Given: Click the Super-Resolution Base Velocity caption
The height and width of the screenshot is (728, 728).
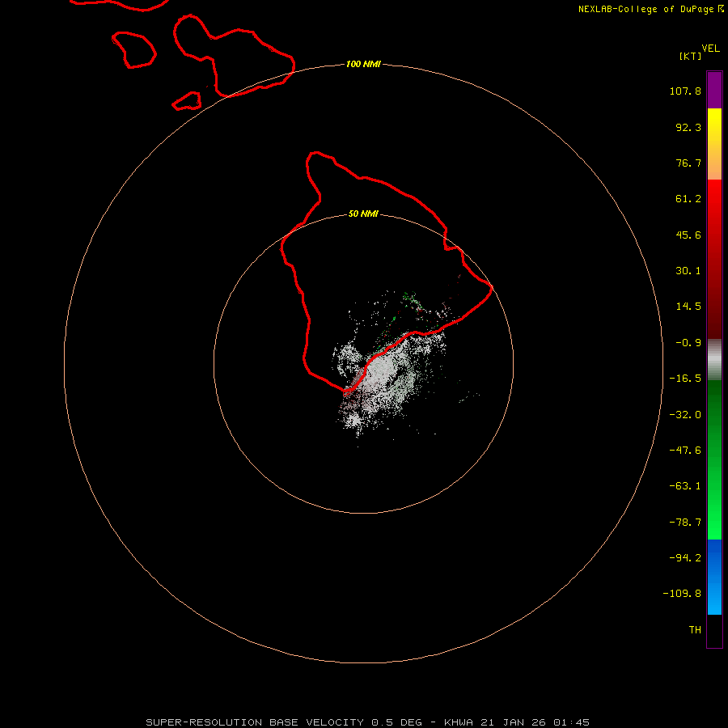Looking at the screenshot, I should click(368, 722).
